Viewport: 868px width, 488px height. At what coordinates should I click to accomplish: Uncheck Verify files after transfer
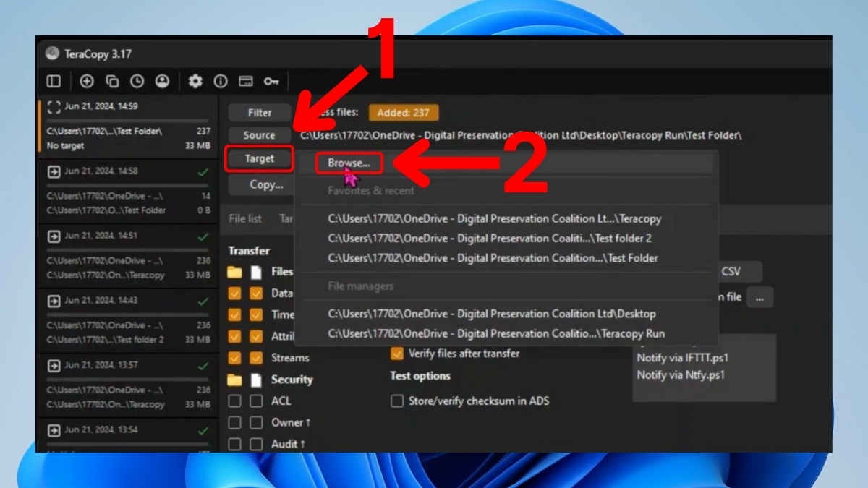click(396, 354)
